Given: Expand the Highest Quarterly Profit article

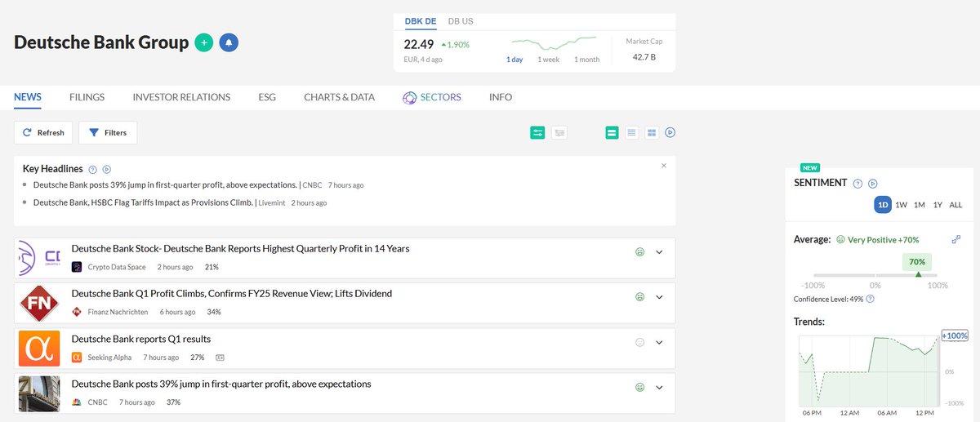Looking at the screenshot, I should [x=660, y=252].
